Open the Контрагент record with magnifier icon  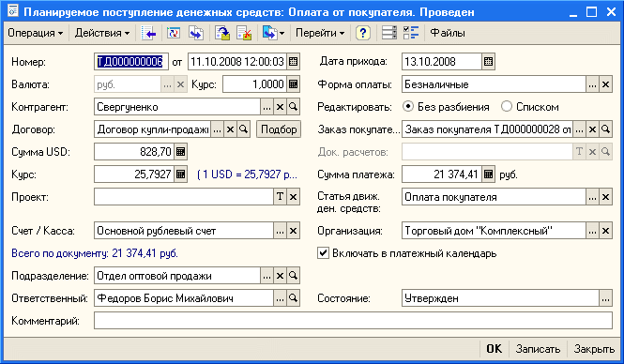pos(294,107)
